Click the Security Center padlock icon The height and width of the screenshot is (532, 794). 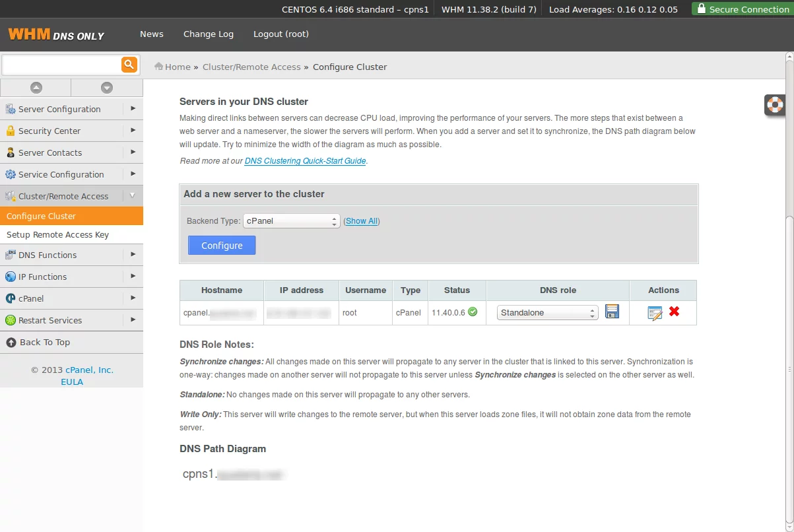click(x=11, y=131)
